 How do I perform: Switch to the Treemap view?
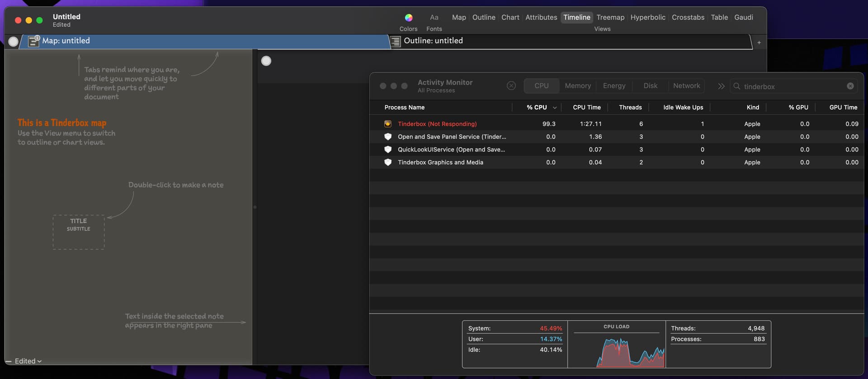(610, 17)
